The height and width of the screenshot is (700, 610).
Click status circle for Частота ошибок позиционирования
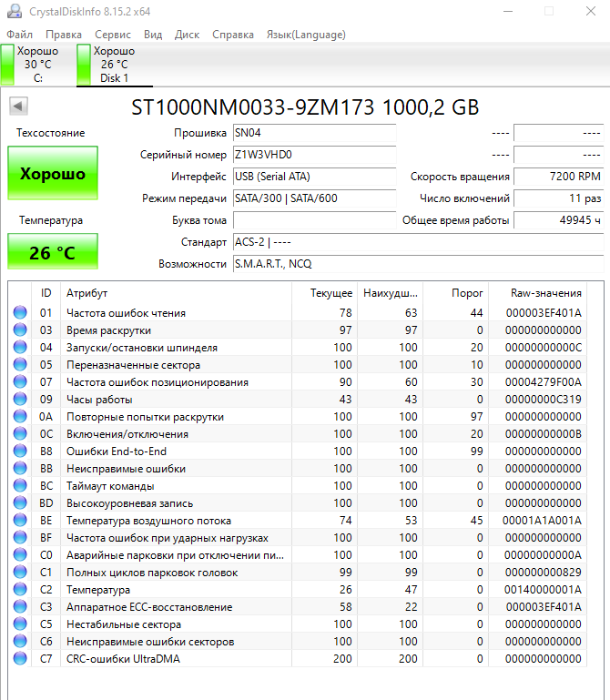[20, 381]
